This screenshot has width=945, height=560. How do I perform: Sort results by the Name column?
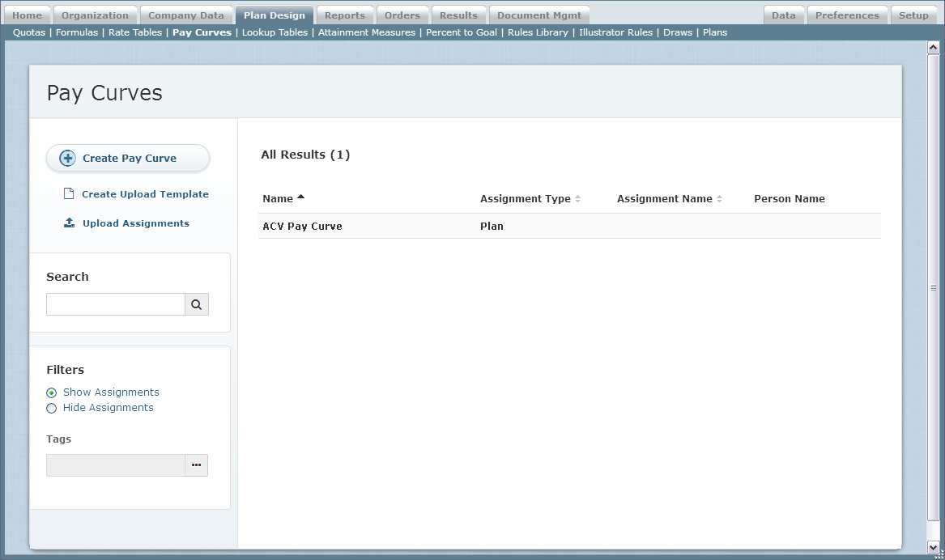278,198
